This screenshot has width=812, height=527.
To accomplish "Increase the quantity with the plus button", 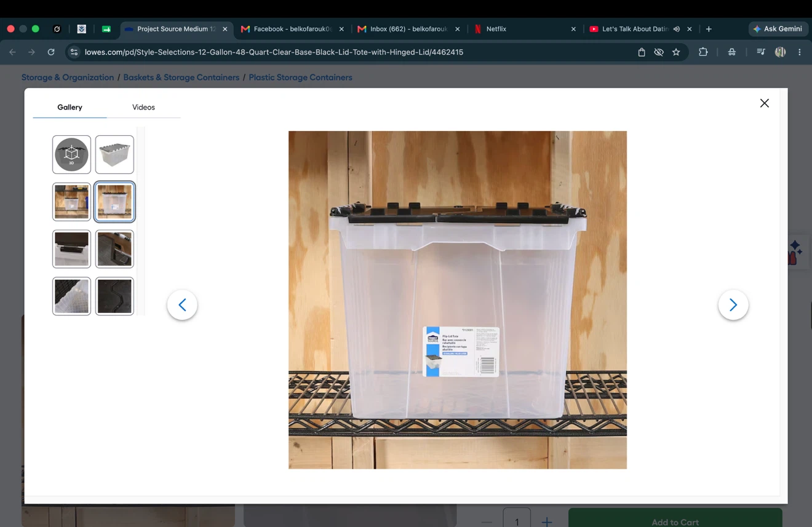I will pos(546,521).
